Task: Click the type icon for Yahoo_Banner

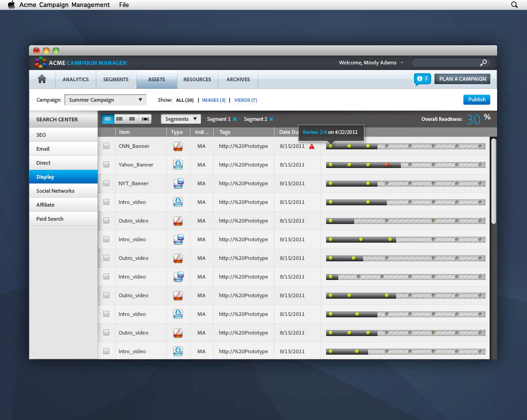Action: (x=178, y=165)
